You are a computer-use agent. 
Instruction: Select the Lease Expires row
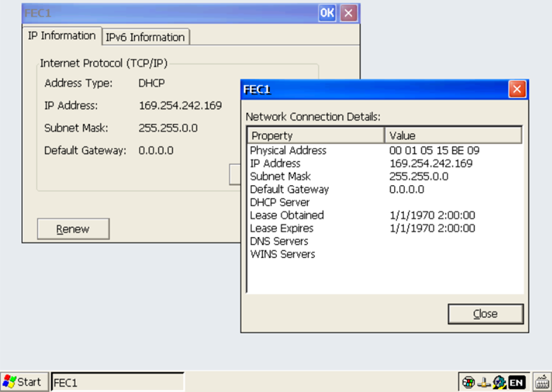tap(385, 229)
